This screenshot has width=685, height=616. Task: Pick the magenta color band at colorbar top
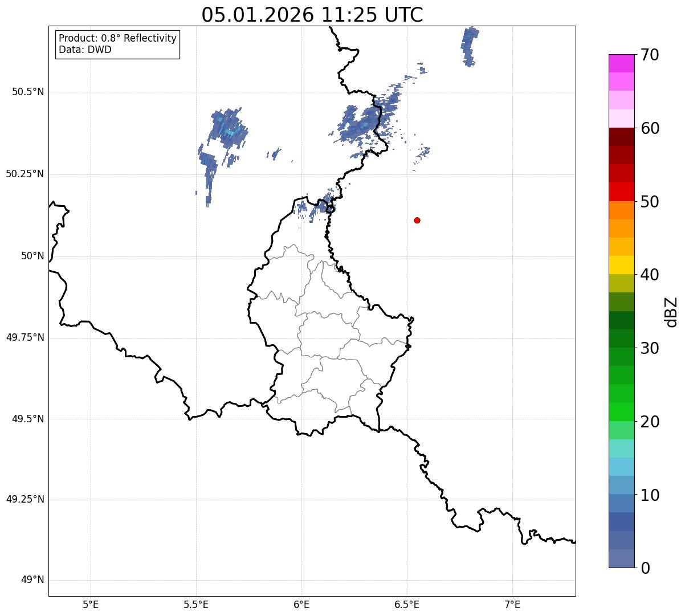pos(621,63)
